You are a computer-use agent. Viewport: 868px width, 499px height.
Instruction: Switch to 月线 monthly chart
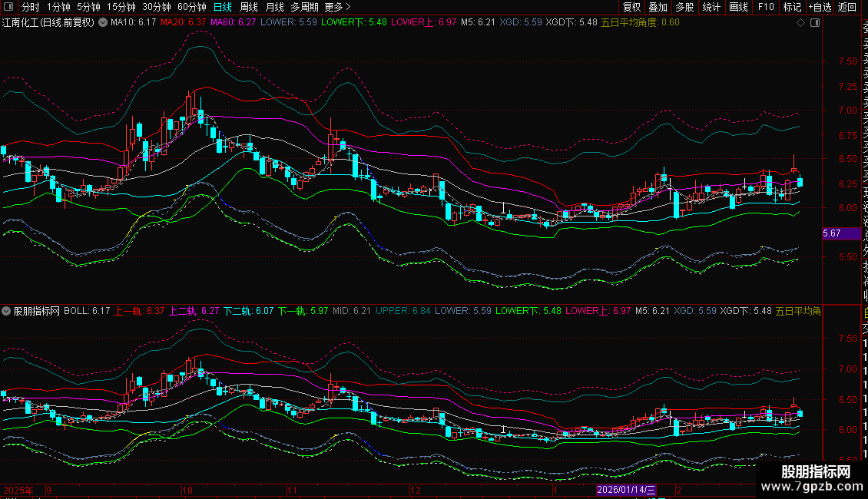[274, 7]
